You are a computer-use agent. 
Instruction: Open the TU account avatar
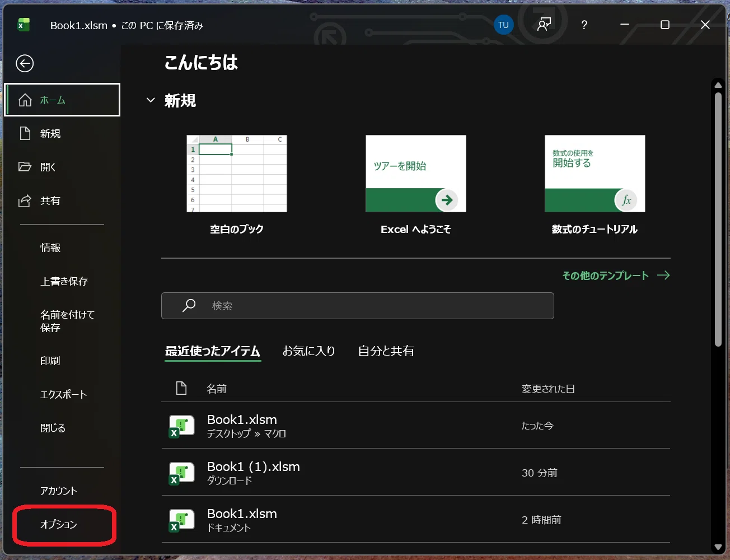coord(503,25)
